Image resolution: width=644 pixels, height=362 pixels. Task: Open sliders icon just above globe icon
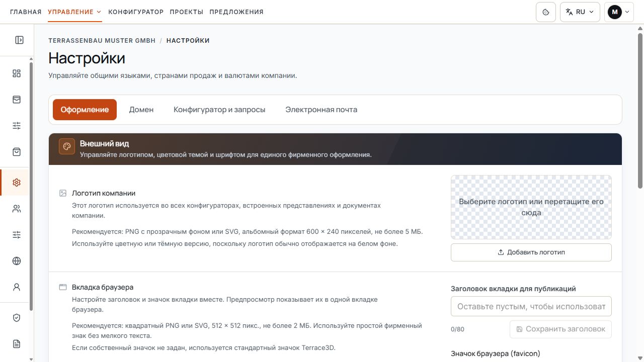pos(17,235)
